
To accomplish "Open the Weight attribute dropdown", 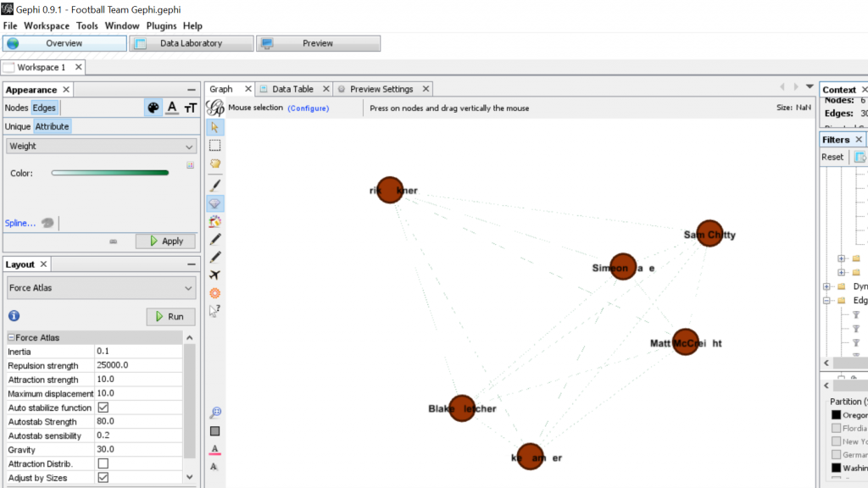I will (x=101, y=146).
